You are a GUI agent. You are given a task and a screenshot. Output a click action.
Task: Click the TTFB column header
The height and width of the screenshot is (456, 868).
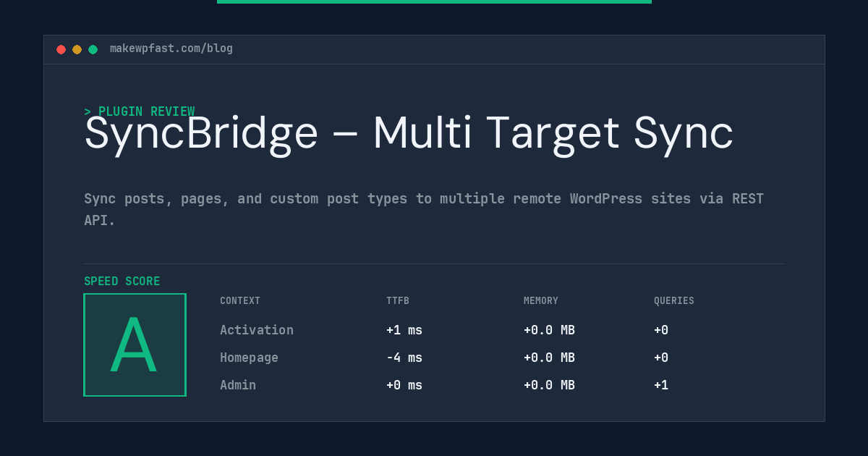coord(398,301)
